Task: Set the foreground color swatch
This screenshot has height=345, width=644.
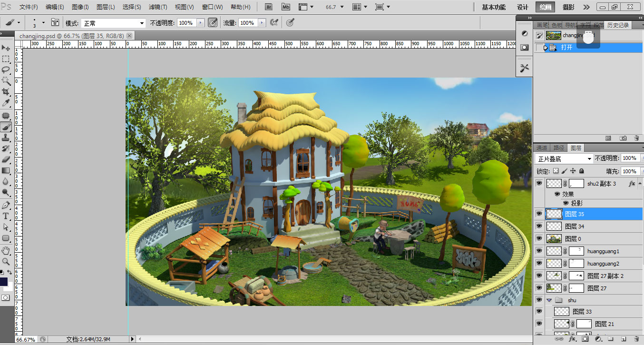Action: point(4,281)
